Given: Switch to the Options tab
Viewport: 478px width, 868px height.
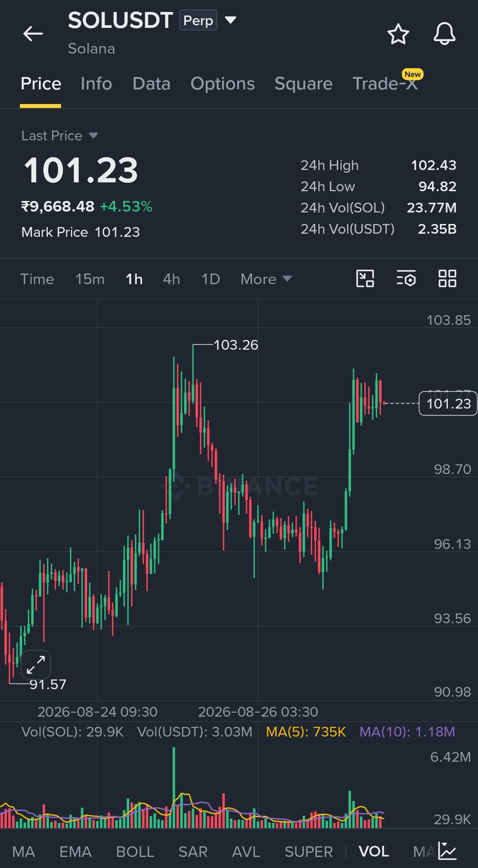Looking at the screenshot, I should pyautogui.click(x=223, y=84).
